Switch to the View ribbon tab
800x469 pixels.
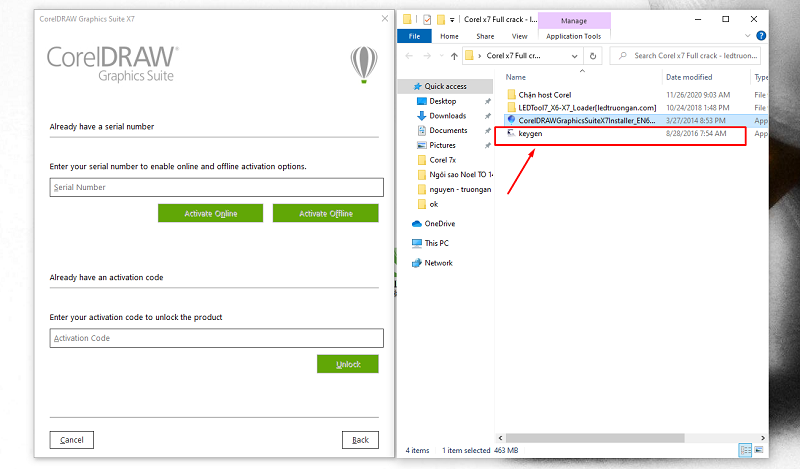[x=519, y=36]
